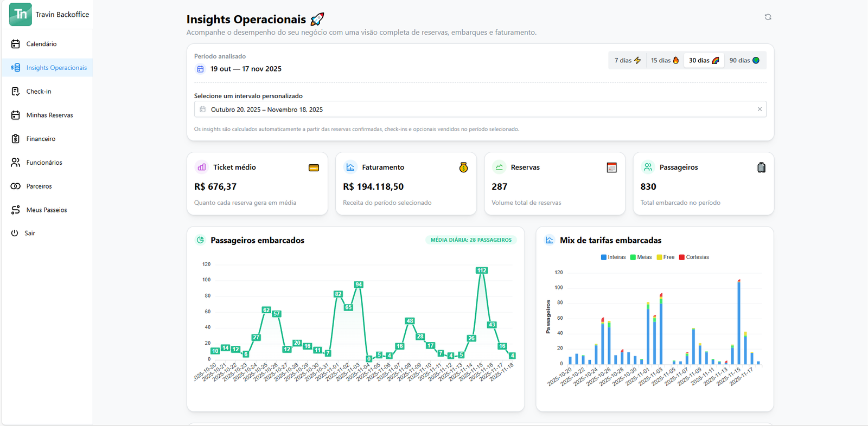Click the calendar icon beside 19 out date
Image resolution: width=868 pixels, height=426 pixels.
200,69
